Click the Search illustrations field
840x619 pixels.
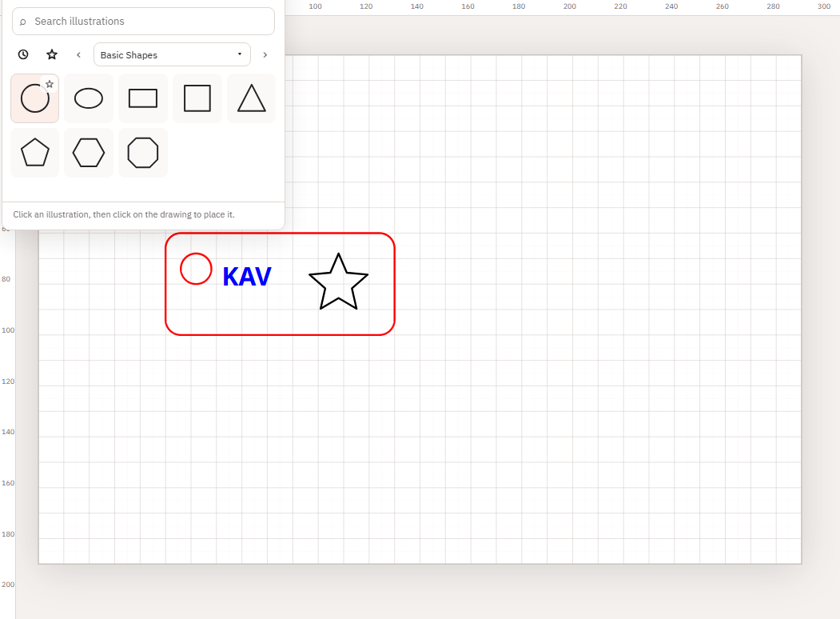[x=143, y=22]
